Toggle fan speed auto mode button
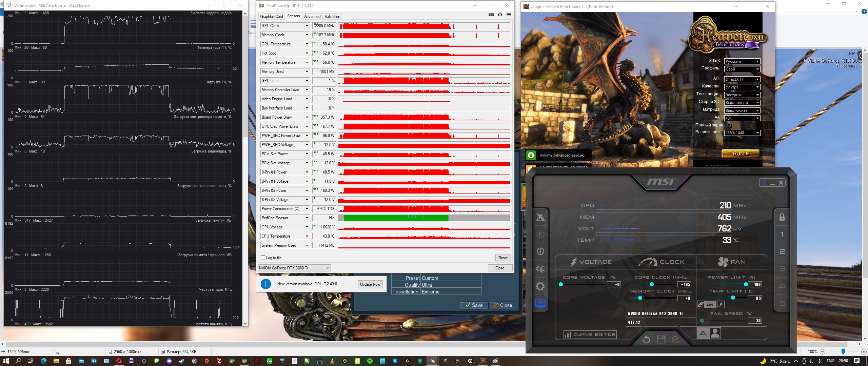 pyautogui.click(x=703, y=334)
